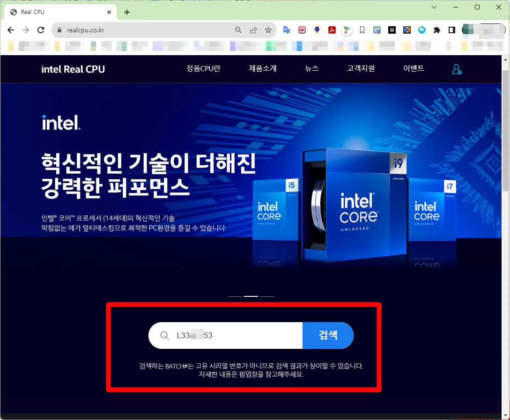Share this page from the address bar

point(253,30)
